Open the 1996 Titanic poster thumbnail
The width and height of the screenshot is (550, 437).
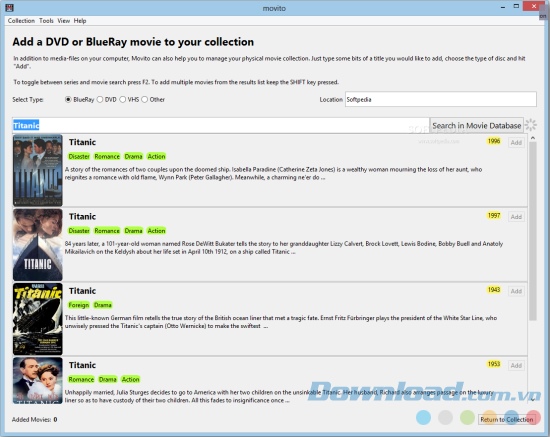click(38, 170)
